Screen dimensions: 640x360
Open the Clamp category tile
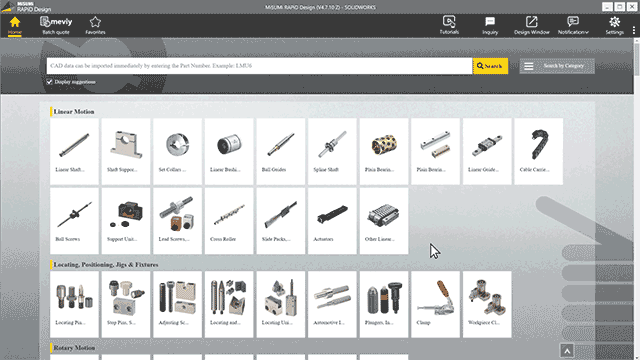[x=435, y=304]
